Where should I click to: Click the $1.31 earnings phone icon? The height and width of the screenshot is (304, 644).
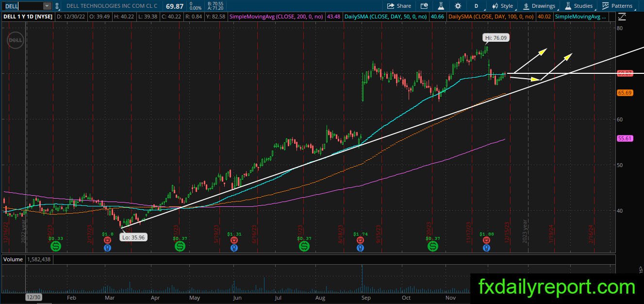point(234,240)
